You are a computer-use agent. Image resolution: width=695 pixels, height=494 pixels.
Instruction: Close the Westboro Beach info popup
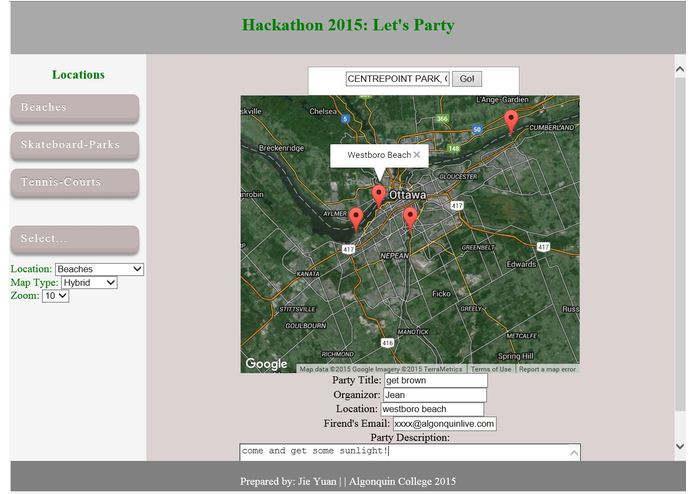coord(417,155)
